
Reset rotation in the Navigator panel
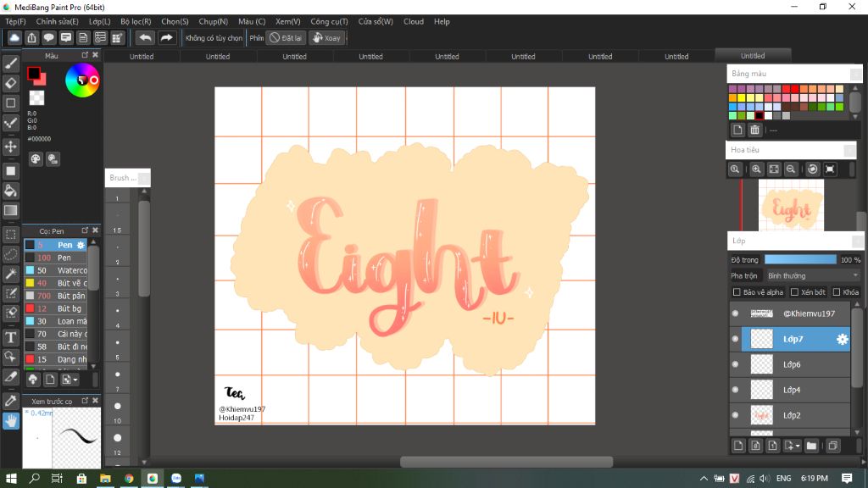coord(813,169)
